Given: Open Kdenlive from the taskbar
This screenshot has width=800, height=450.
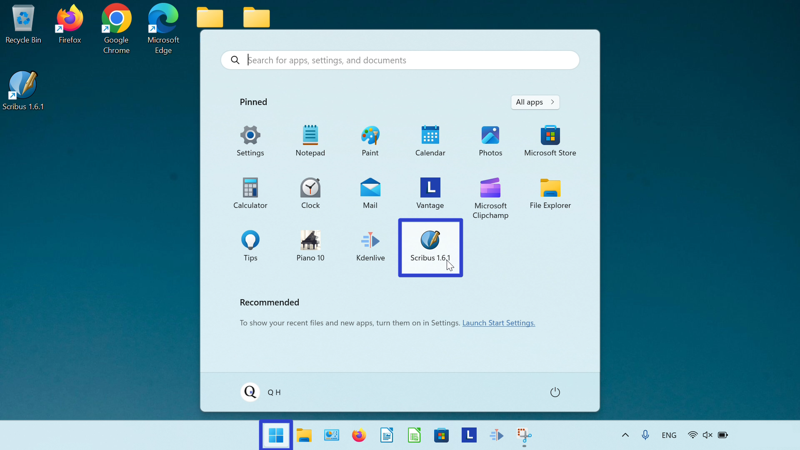Looking at the screenshot, I should [496, 435].
